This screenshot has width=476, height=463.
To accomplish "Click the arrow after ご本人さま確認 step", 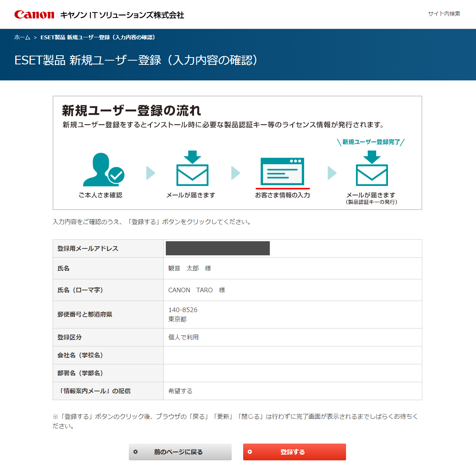I will [151, 173].
